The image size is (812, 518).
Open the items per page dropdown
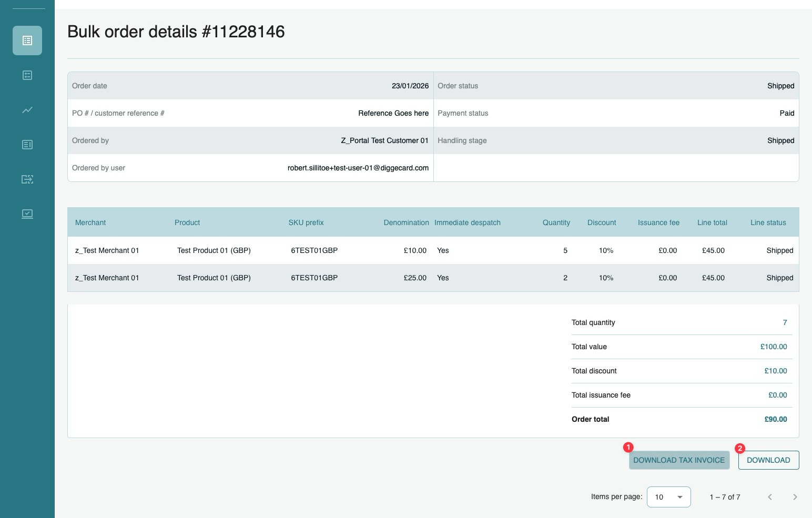tap(669, 497)
